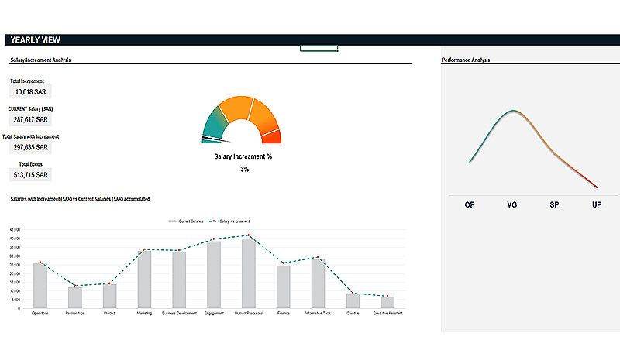Click the Marketing bar
The width and height of the screenshot is (620, 364).
144,280
